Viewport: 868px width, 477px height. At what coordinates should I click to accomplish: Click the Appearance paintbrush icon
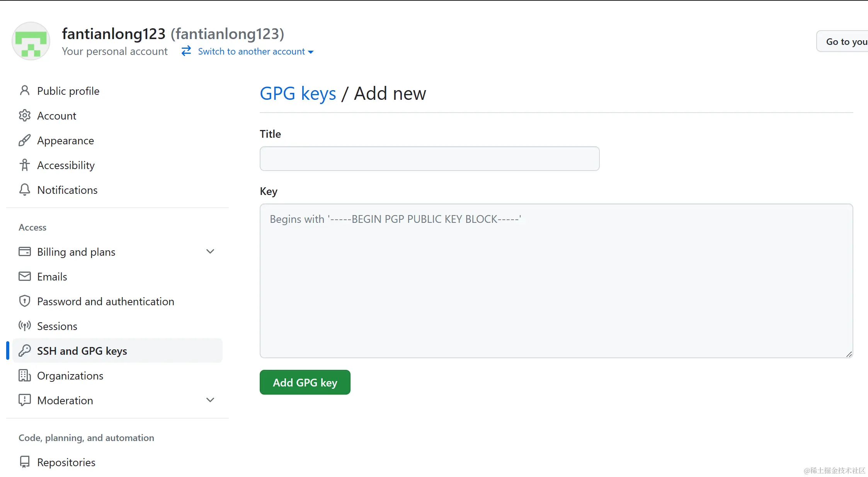(25, 140)
